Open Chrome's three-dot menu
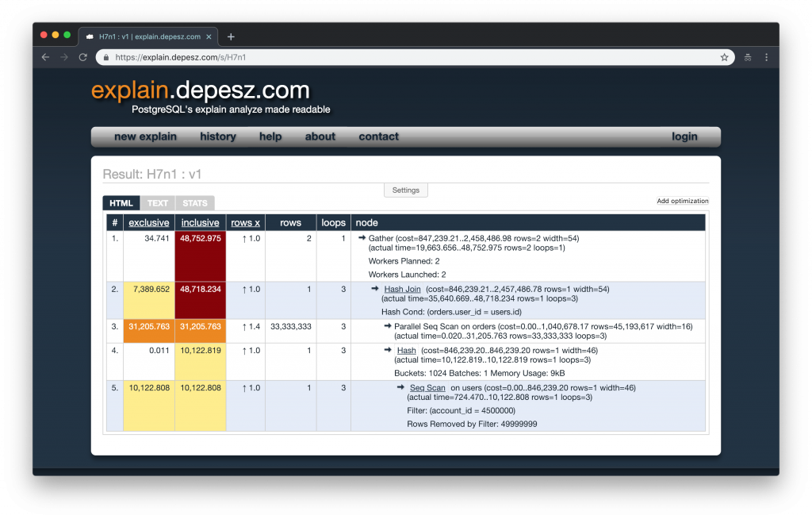This screenshot has width=812, height=519. point(766,56)
